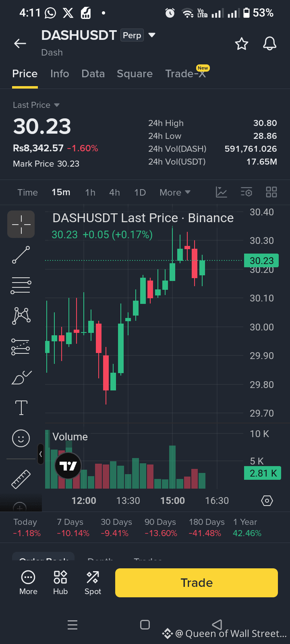Click the Volume indicator label
This screenshot has width=290, height=644.
tap(70, 437)
